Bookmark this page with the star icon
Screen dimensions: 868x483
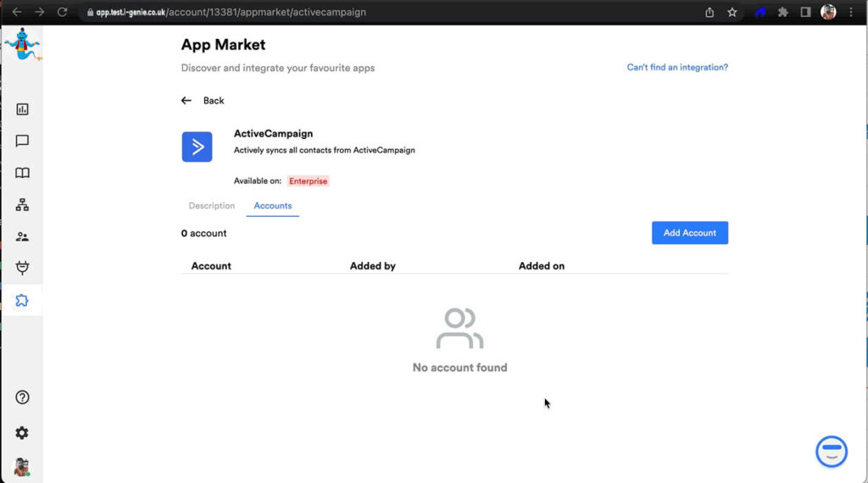point(732,13)
